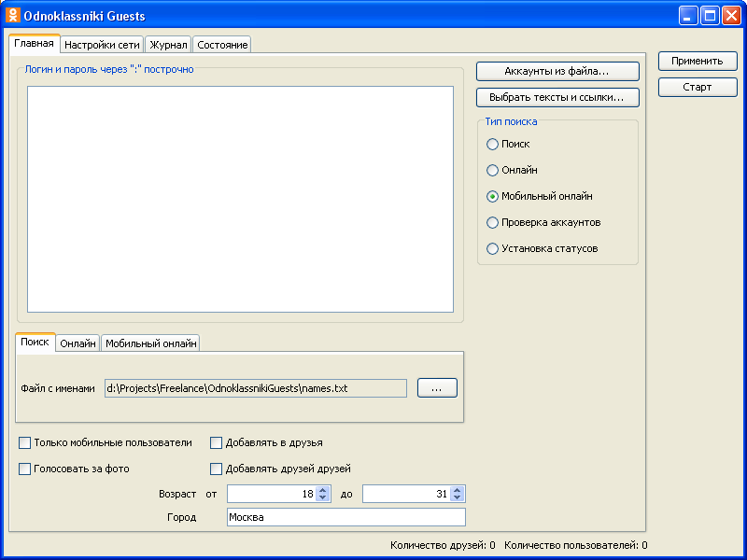Enable Только мобильные пользователи checkbox
This screenshot has height=560, width=747.
pos(25,442)
